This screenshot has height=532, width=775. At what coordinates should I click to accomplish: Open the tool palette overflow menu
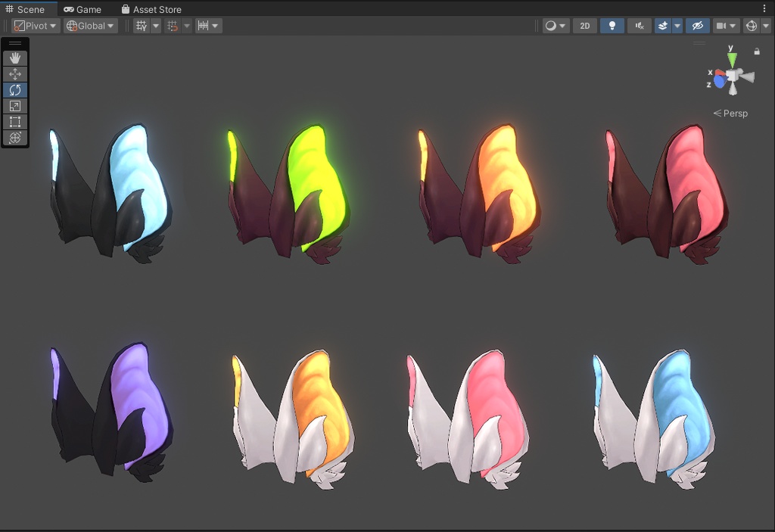pyautogui.click(x=15, y=42)
